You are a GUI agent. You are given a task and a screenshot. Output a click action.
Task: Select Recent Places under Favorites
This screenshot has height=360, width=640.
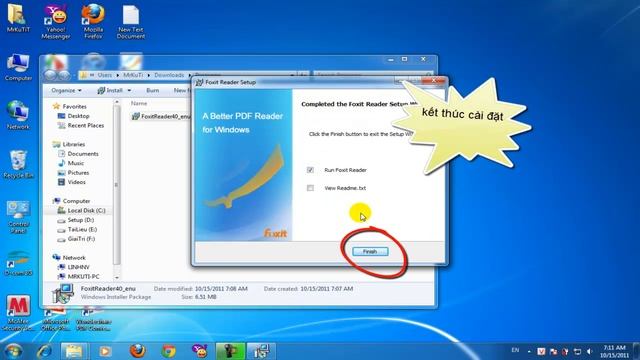coord(86,125)
